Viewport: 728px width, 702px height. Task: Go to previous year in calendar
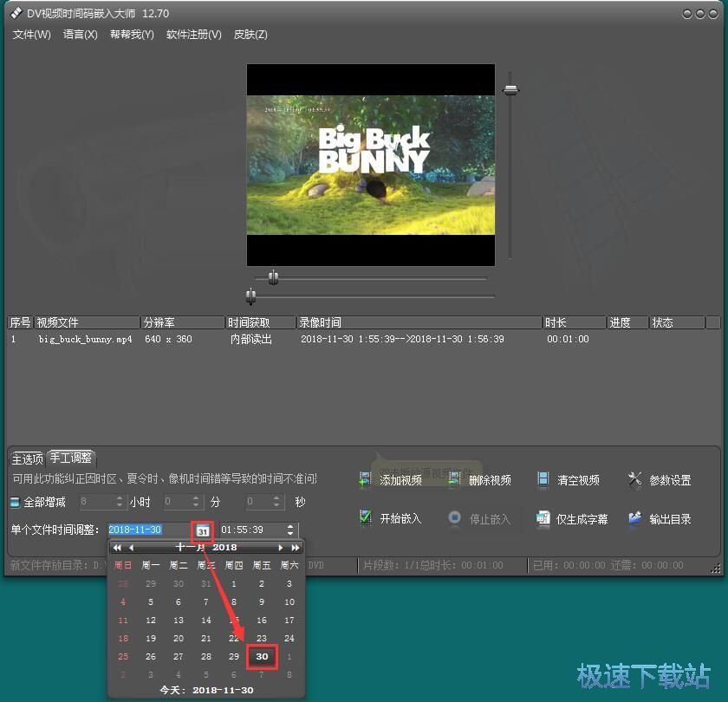pos(116,548)
